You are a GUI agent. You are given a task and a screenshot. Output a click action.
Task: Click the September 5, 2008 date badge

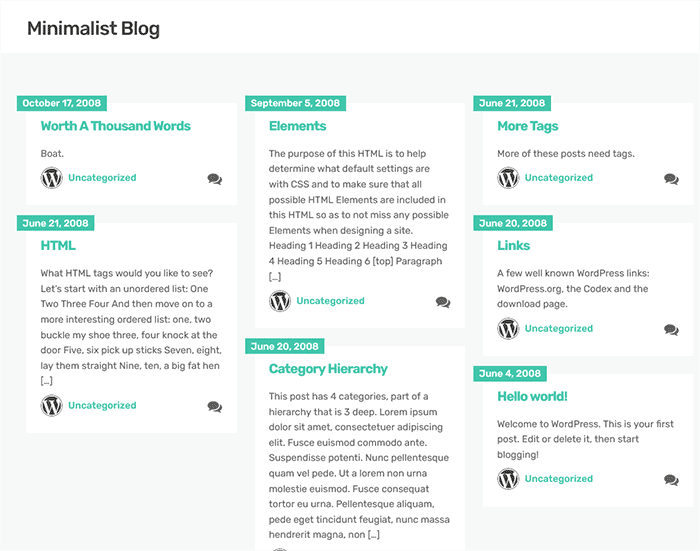[295, 103]
